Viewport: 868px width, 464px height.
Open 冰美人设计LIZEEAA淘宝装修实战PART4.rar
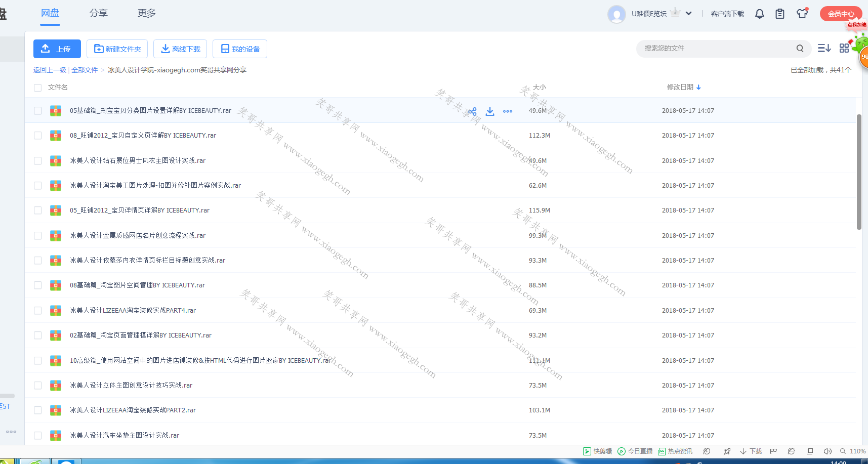tap(133, 311)
